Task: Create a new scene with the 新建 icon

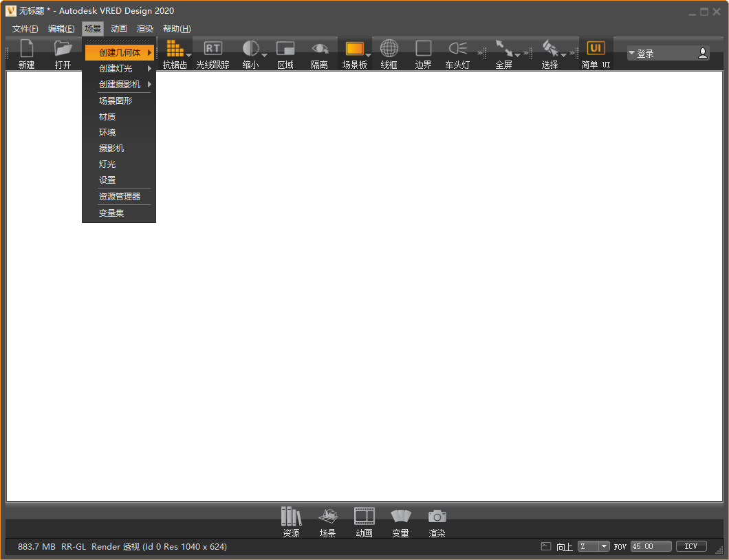Action: (27, 52)
